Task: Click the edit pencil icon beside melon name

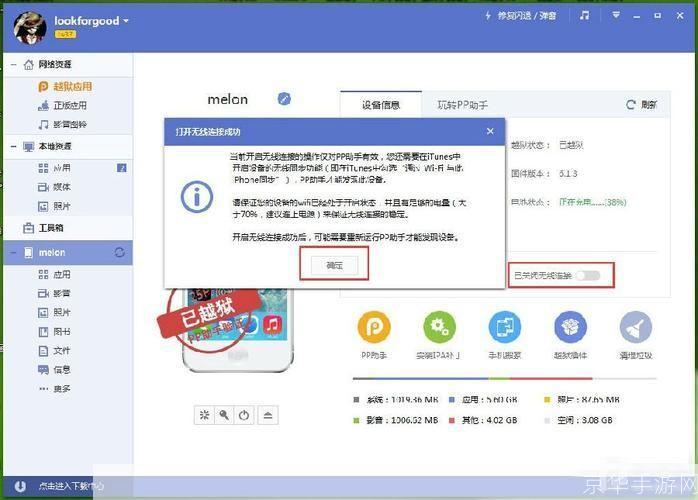Action: 284,99
